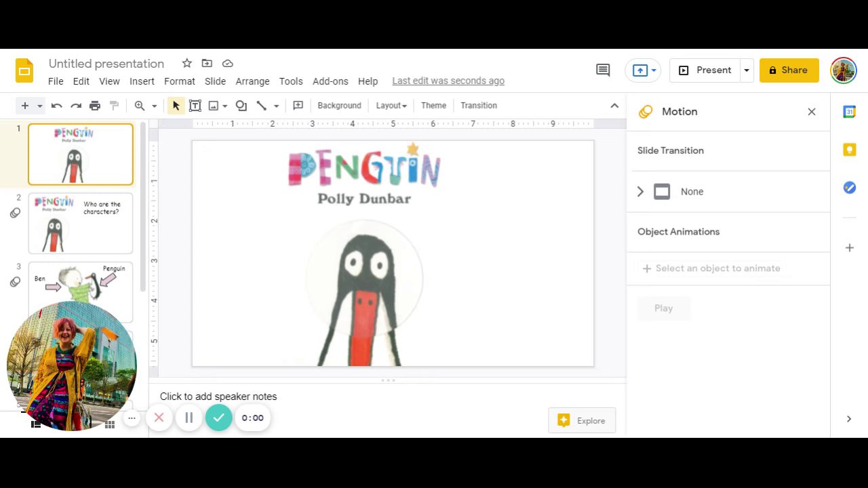Click the Zoom magnifier tool
Viewport: 868px width, 488px height.
(140, 106)
